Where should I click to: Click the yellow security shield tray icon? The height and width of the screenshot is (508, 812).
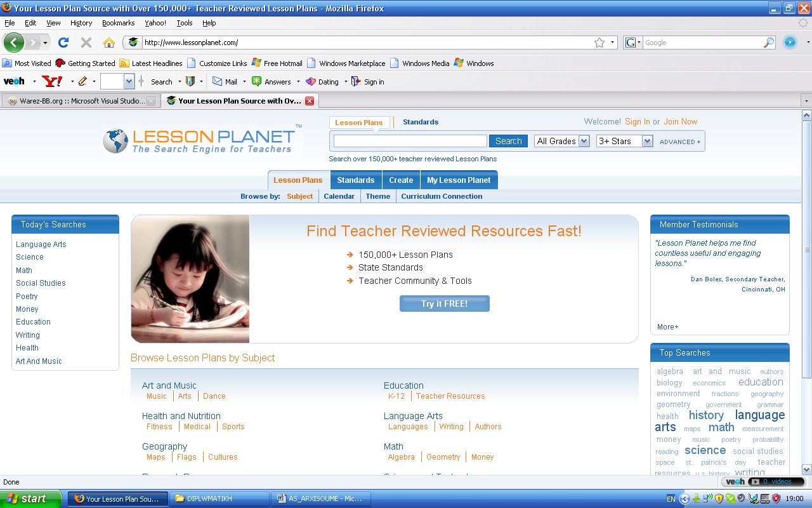coord(719,498)
